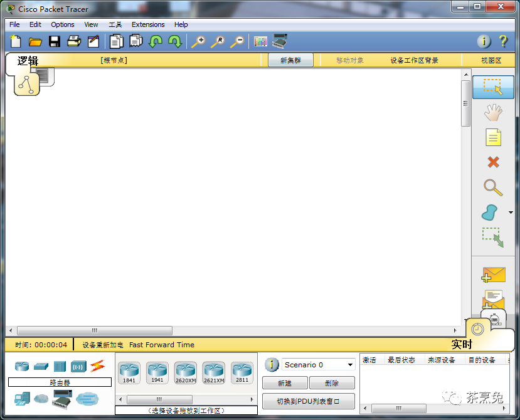Screen dimensions: 520x420
Task: Open the Activity Wizard icon
Action: click(93, 41)
